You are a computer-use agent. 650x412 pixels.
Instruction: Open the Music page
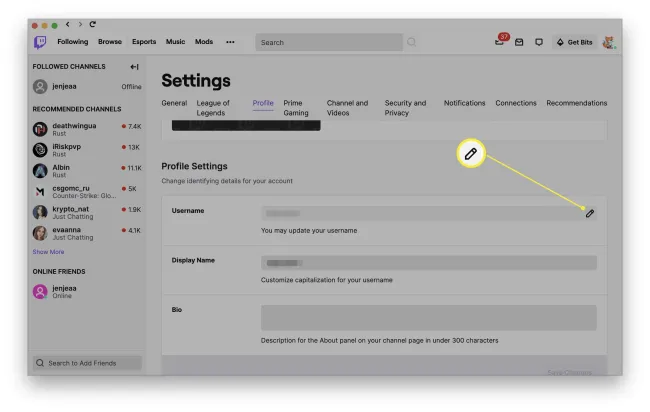pos(175,42)
